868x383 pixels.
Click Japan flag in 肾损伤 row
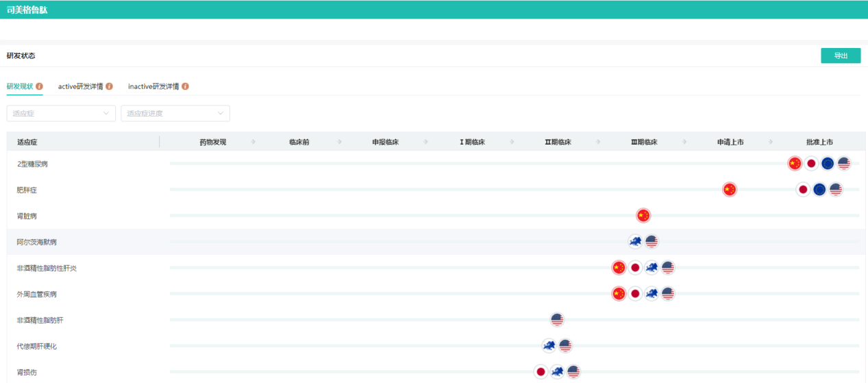tap(541, 371)
